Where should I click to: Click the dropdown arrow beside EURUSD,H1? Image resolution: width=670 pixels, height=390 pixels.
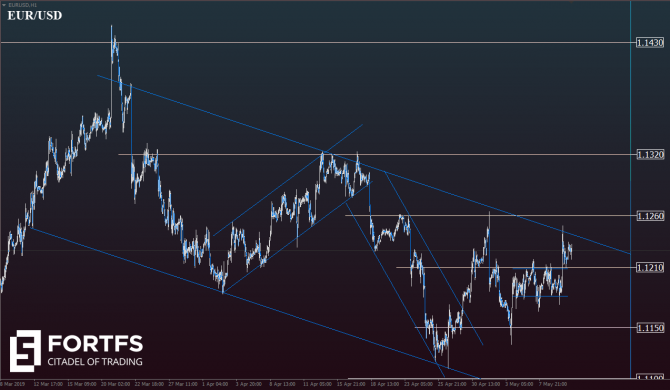[4, 5]
